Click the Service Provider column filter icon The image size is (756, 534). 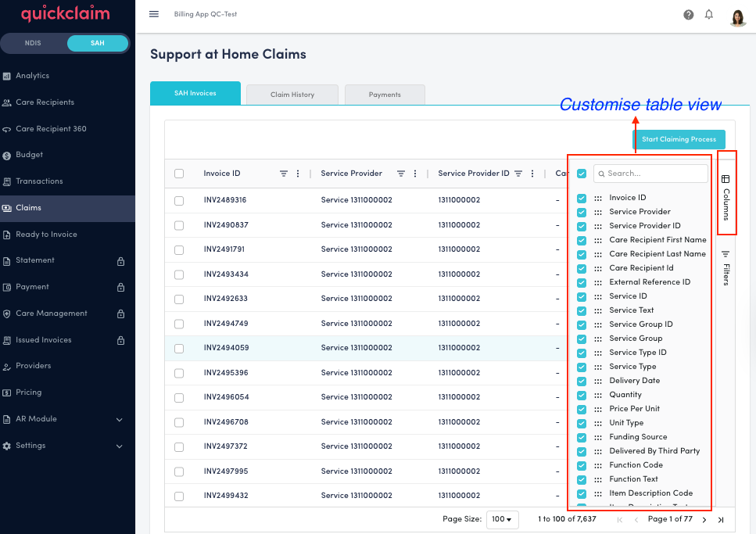(x=400, y=174)
